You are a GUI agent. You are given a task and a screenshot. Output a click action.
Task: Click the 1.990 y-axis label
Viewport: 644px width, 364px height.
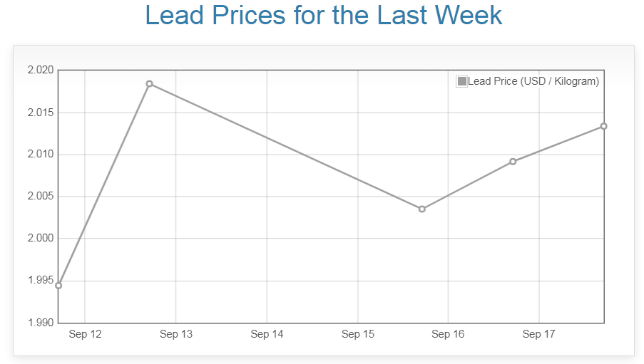(41, 323)
